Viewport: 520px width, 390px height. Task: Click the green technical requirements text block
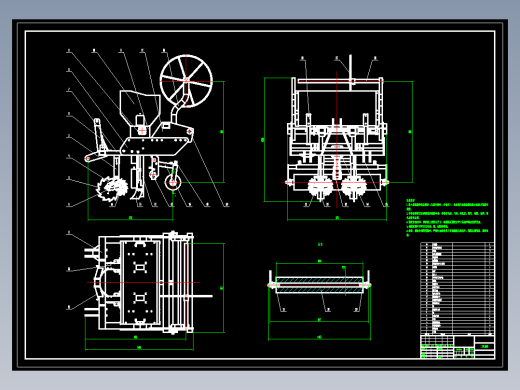coord(447,218)
